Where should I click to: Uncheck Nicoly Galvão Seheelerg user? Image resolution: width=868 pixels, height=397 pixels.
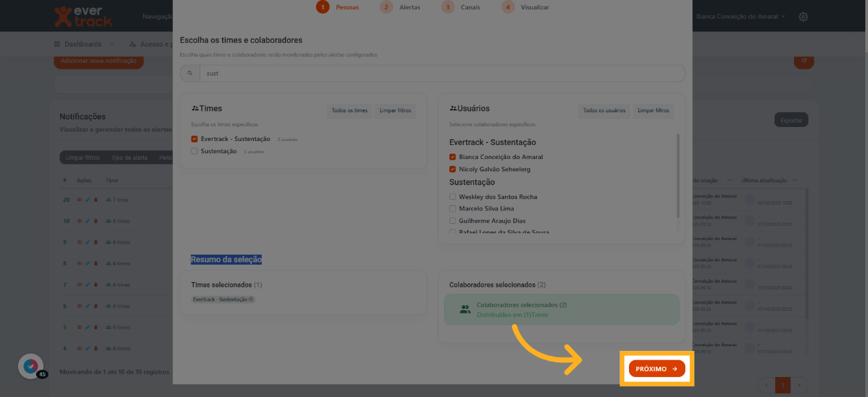(453, 170)
